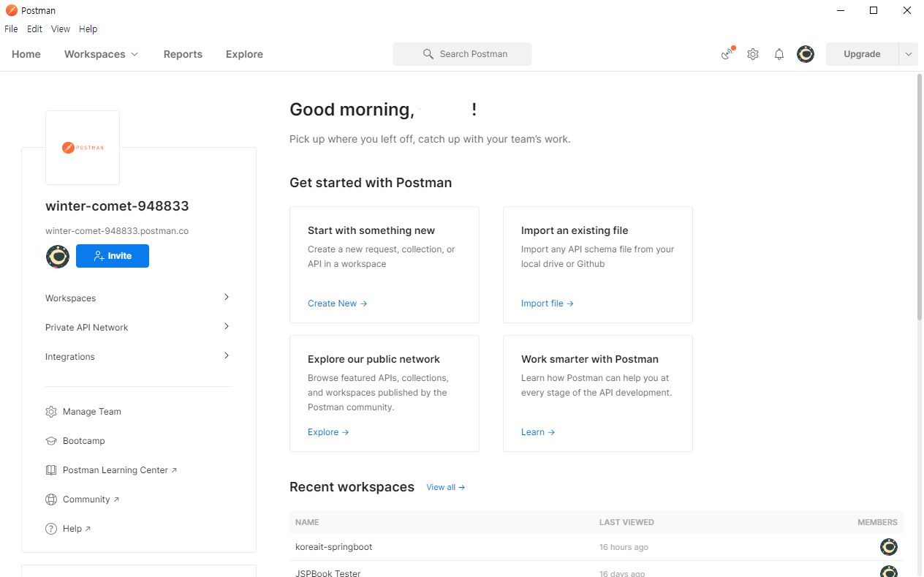Image resolution: width=924 pixels, height=577 pixels.
Task: Open the Help link in the sidebar
Action: pyautogui.click(x=77, y=529)
